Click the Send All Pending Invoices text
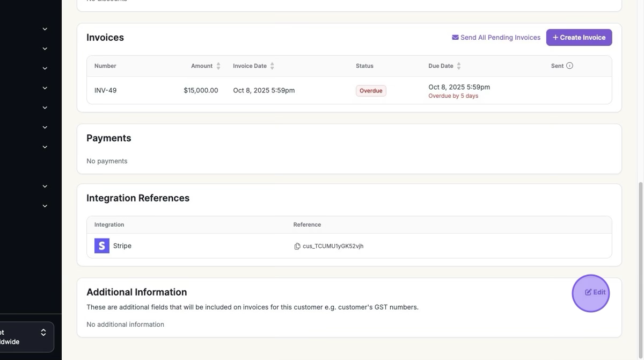This screenshot has height=360, width=644. point(500,38)
